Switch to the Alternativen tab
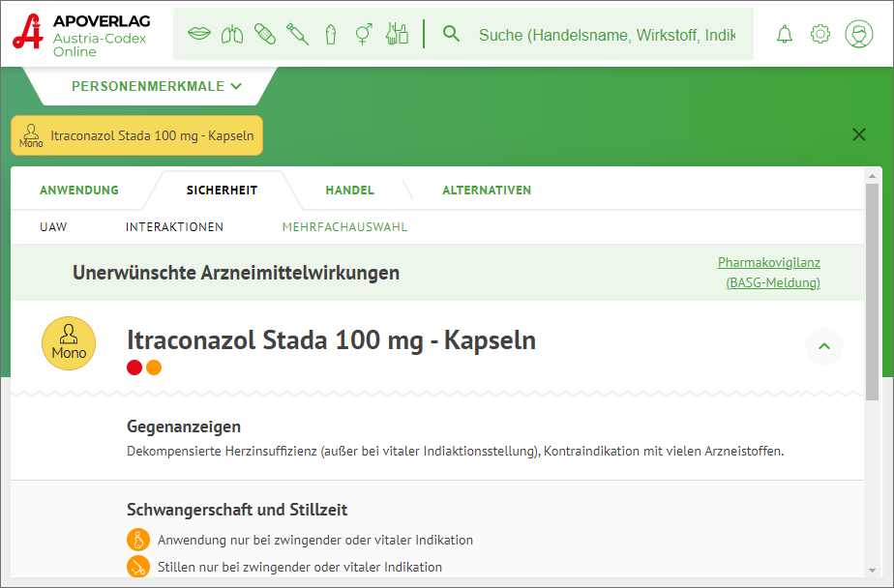 click(x=487, y=191)
